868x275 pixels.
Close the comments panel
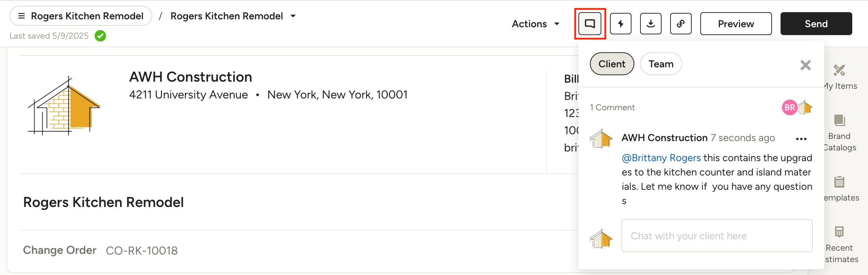[x=805, y=65]
